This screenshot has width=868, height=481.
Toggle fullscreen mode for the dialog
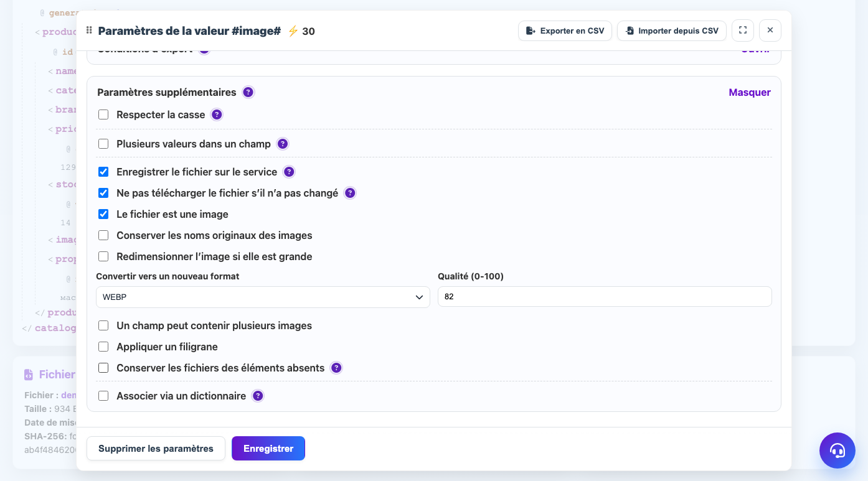click(x=743, y=30)
